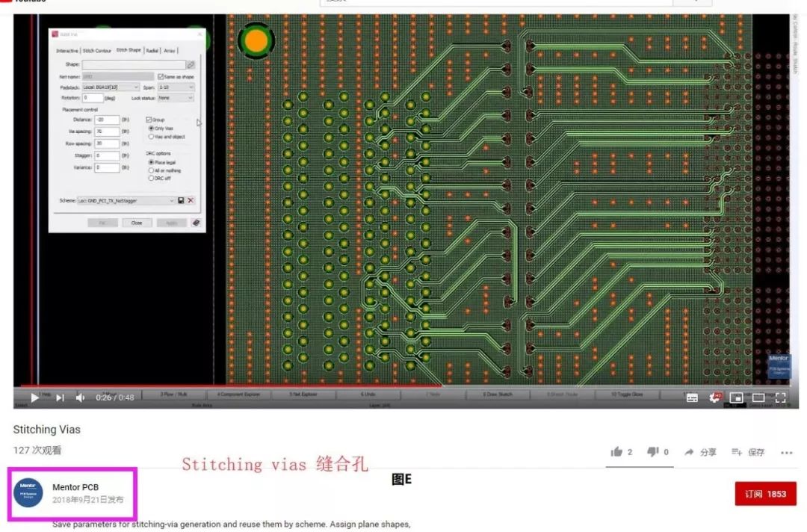Toggle the Group checkbox
807x532 pixels.
pos(149,120)
